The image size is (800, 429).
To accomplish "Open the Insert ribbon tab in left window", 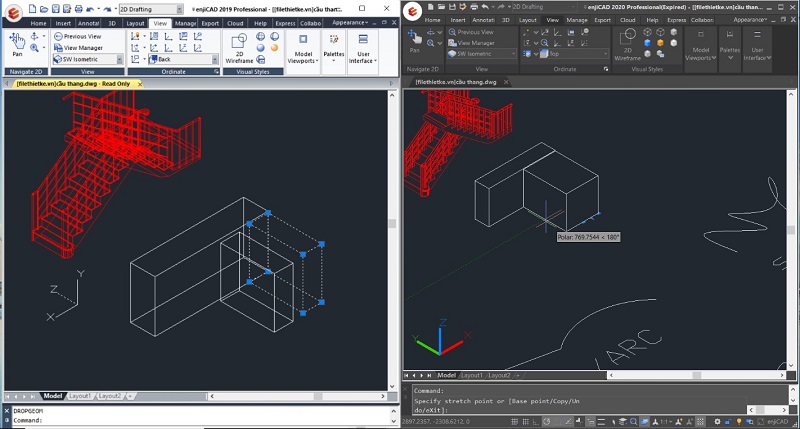I will (x=63, y=23).
